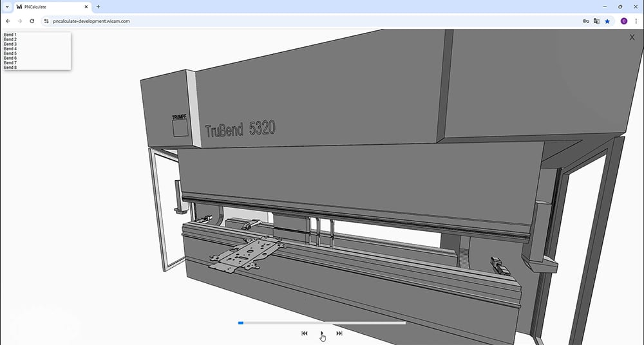Go to Bend 7
The image size is (644, 345).
tap(10, 62)
